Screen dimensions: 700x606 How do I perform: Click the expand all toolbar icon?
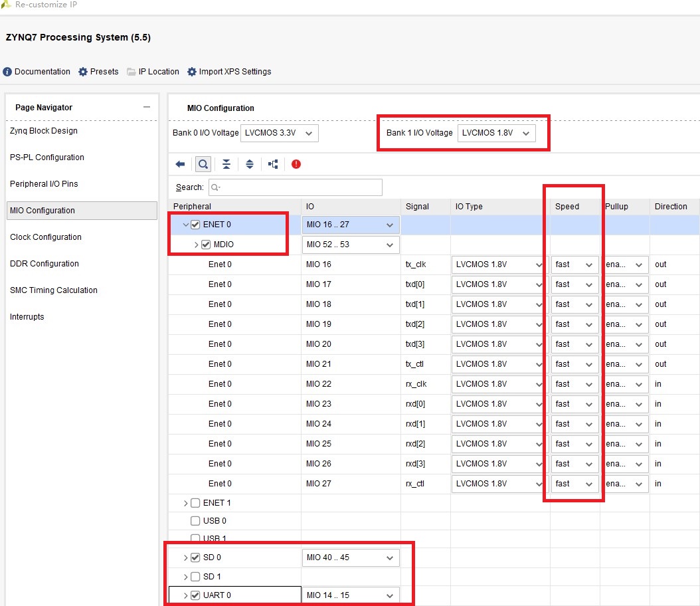250,164
